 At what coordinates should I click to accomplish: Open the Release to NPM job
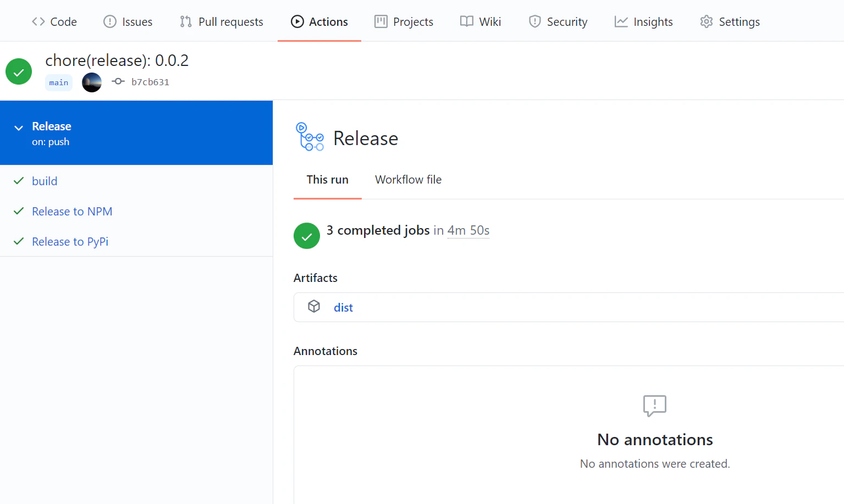(x=72, y=211)
